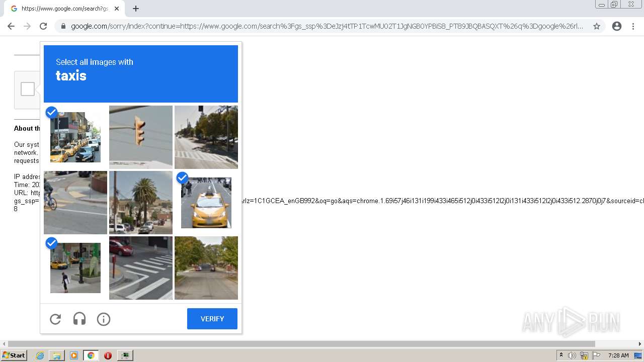The width and height of the screenshot is (644, 362).
Task: Select the tree-lined road with crosswalk tile
Action: (x=206, y=137)
